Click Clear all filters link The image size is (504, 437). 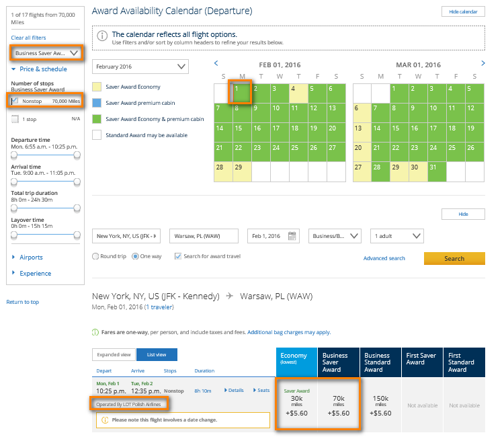(x=28, y=38)
